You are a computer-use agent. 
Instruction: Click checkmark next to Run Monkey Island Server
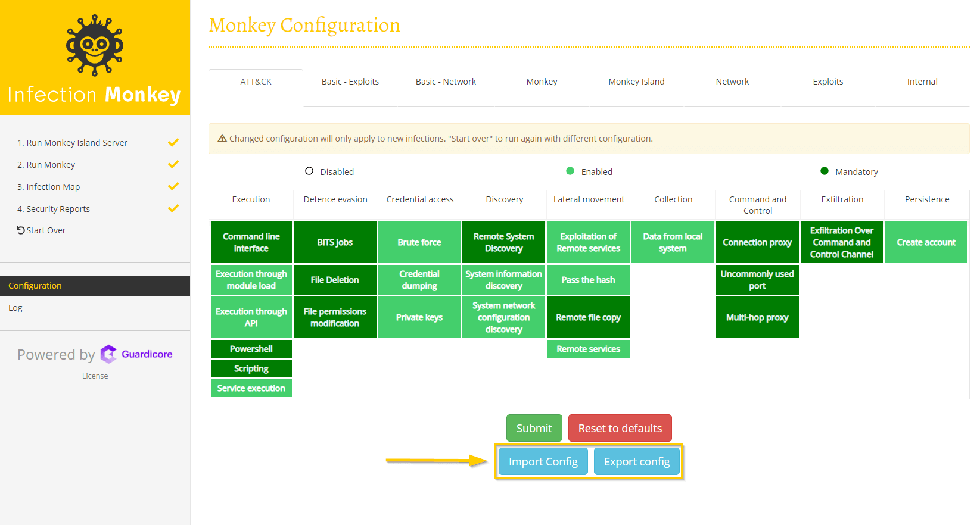point(173,143)
